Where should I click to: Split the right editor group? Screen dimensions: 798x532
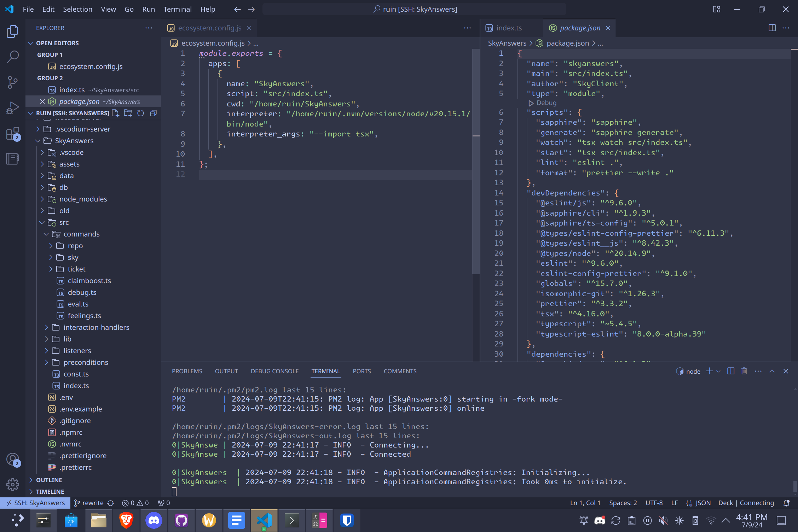click(x=772, y=28)
